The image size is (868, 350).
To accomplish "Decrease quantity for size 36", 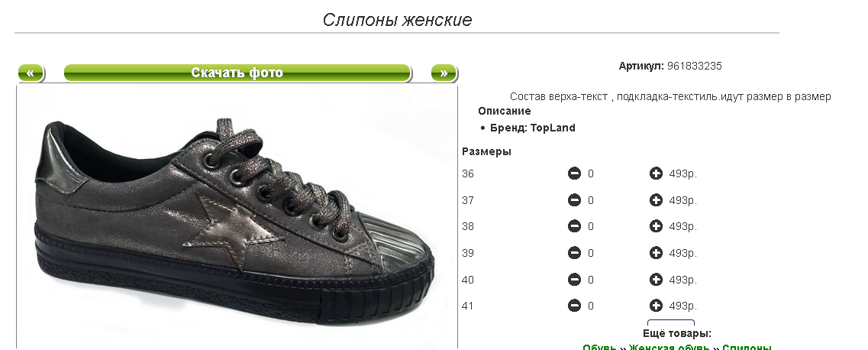I will 574,174.
